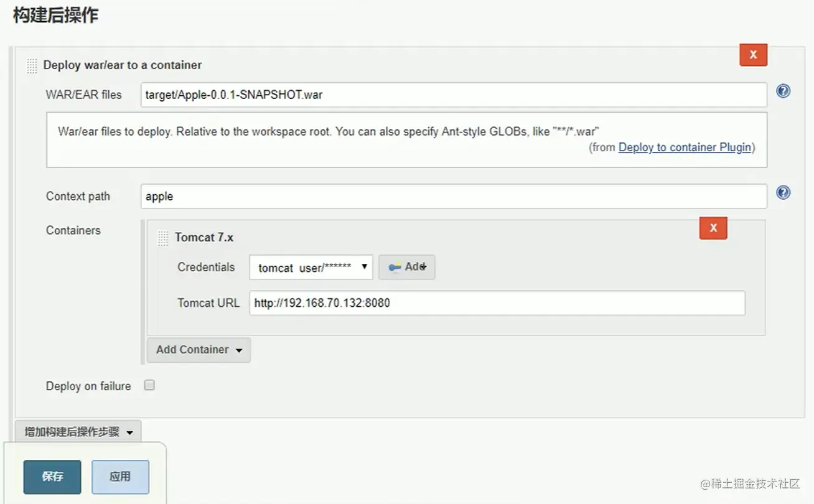
Task: Select the 'War/ear files to deploy' help text
Action: 329,132
